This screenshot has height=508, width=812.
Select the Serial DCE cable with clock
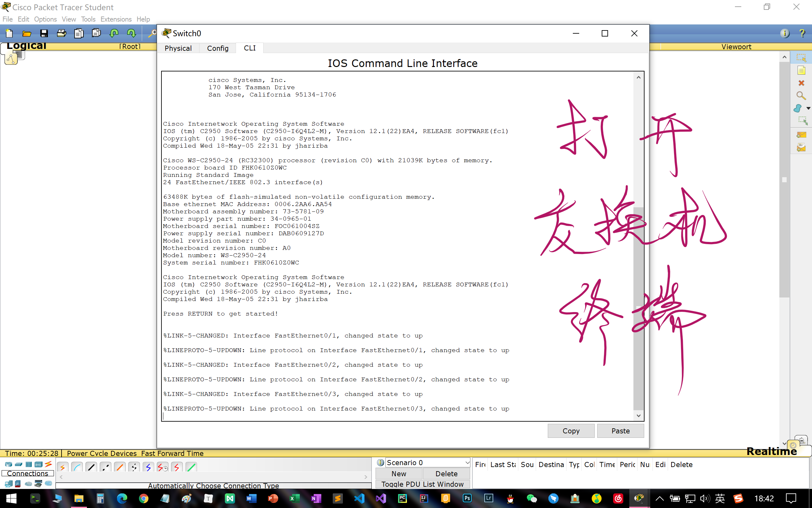(163, 467)
